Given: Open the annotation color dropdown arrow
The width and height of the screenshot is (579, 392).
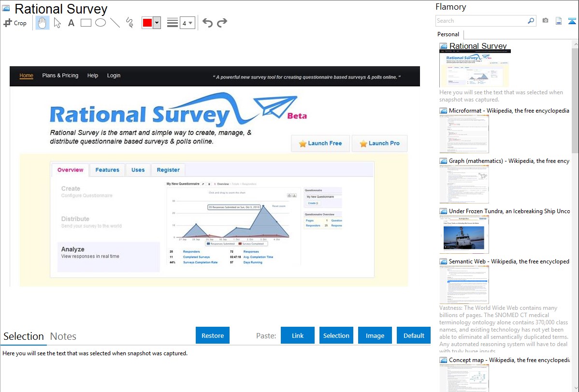Looking at the screenshot, I should (x=157, y=23).
